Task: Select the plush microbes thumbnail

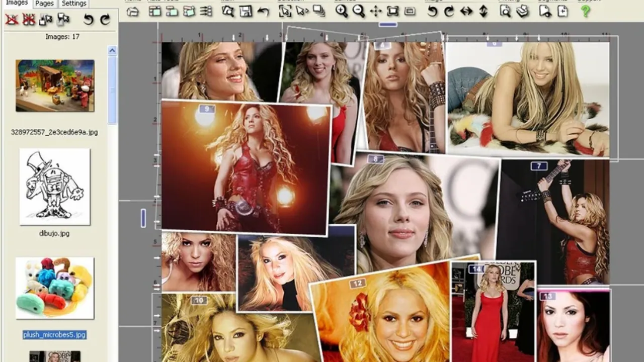Action: pos(55,288)
